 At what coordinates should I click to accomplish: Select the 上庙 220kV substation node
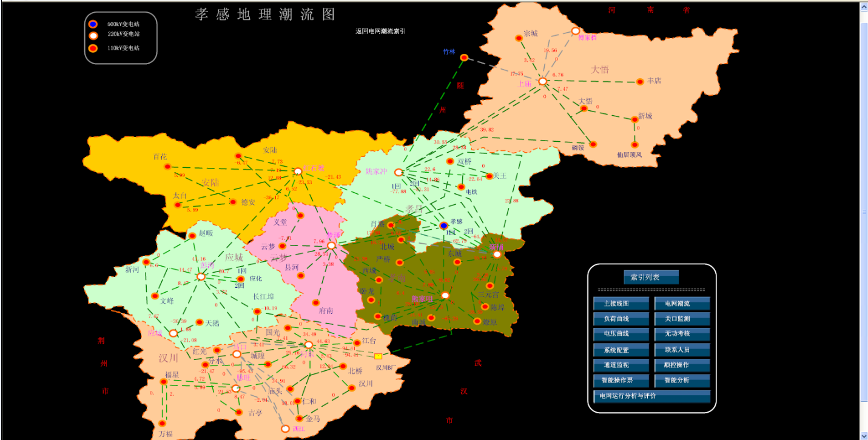point(543,81)
